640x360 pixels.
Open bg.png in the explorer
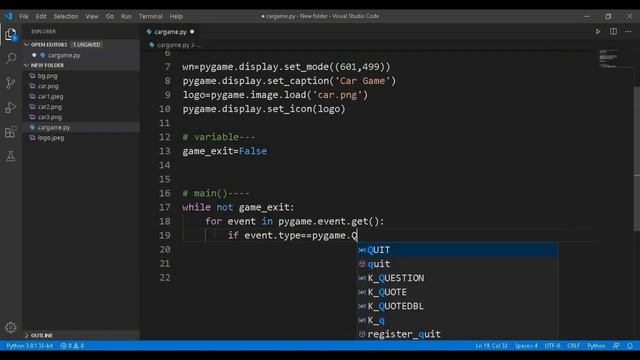click(x=47, y=76)
